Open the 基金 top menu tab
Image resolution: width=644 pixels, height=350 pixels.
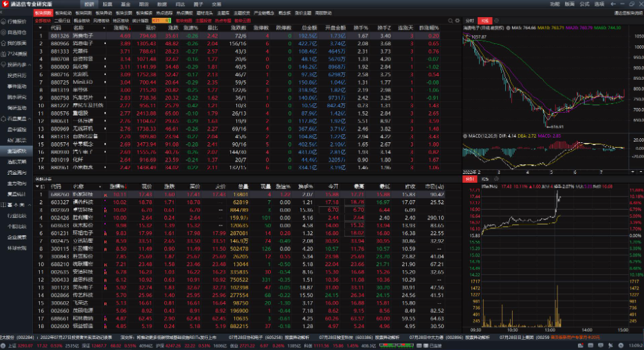pos(125,4)
